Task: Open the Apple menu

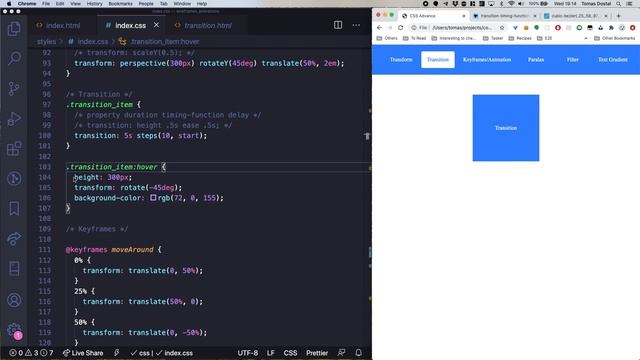Action: [9, 4]
